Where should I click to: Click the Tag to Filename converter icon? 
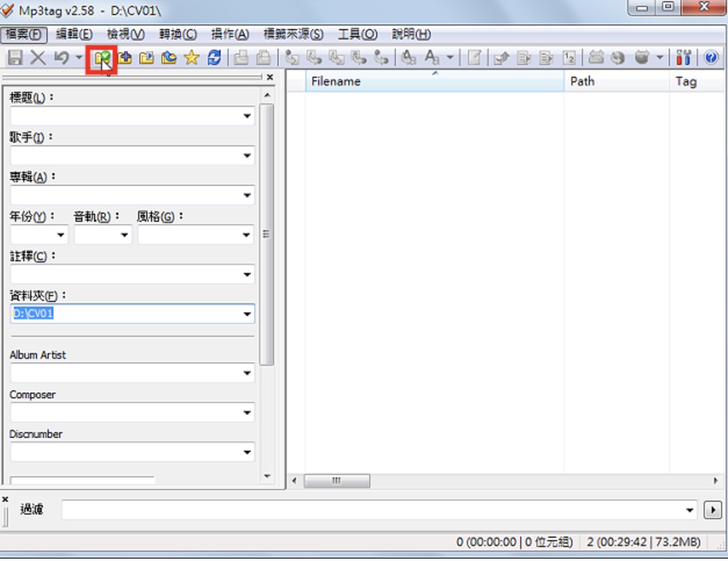coord(292,57)
